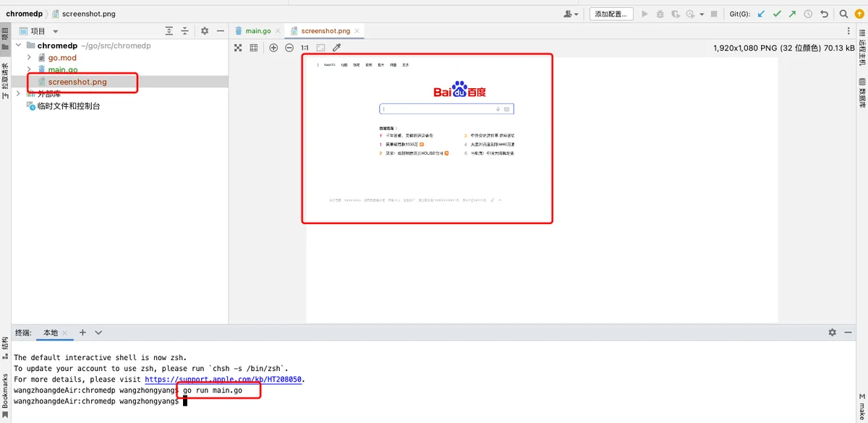Open the 拉取请求 side tool window
The height and width of the screenshot is (423, 868).
(5, 80)
